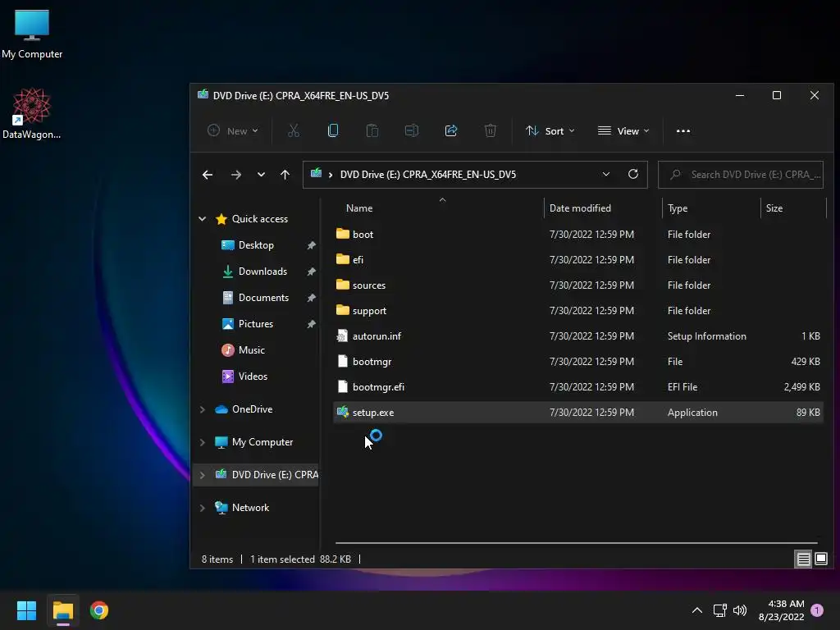
Task: Open the New dropdown menu
Action: (232, 130)
